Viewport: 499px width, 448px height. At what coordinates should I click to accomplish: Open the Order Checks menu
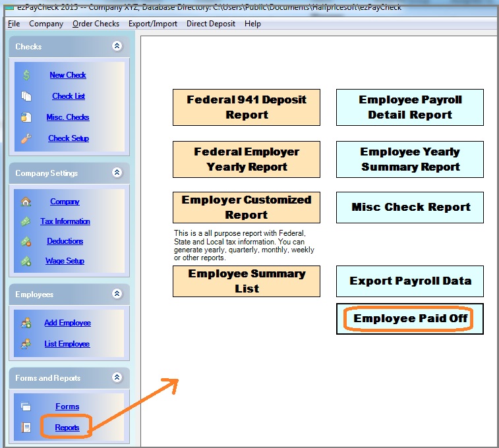pos(96,24)
